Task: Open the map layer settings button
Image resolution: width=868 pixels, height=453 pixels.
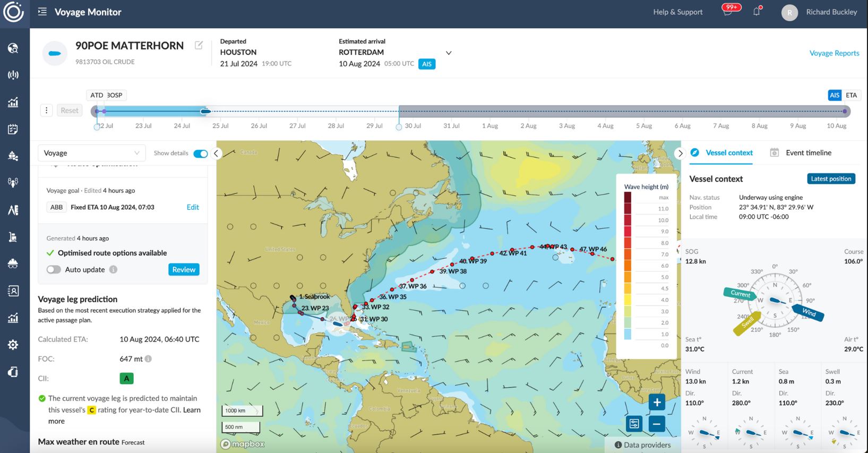Action: (634, 424)
